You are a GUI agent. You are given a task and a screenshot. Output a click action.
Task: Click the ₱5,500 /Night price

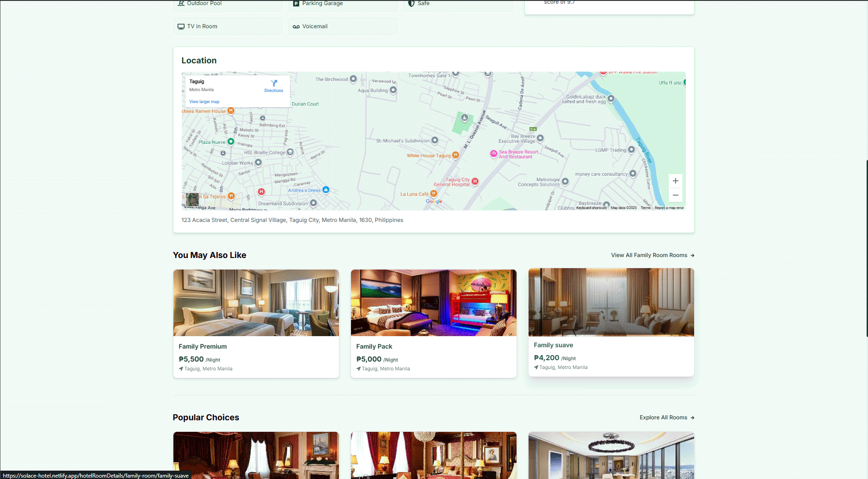199,359
